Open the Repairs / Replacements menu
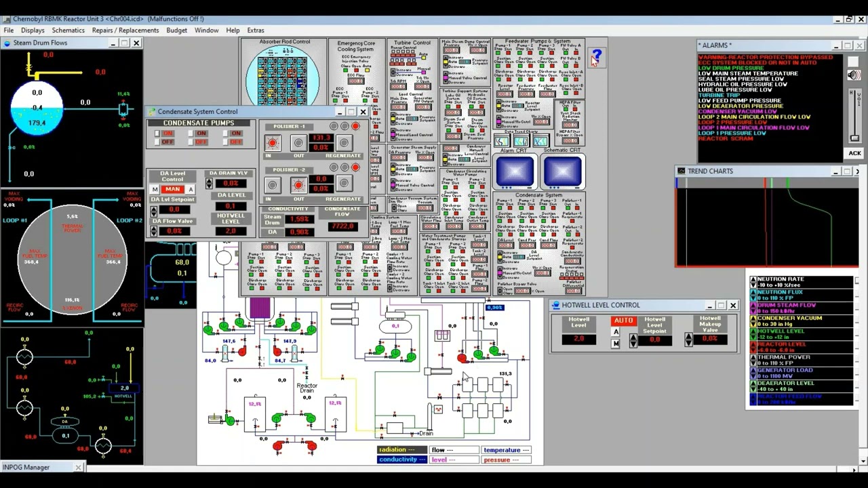The height and width of the screenshot is (488, 868). [x=125, y=30]
